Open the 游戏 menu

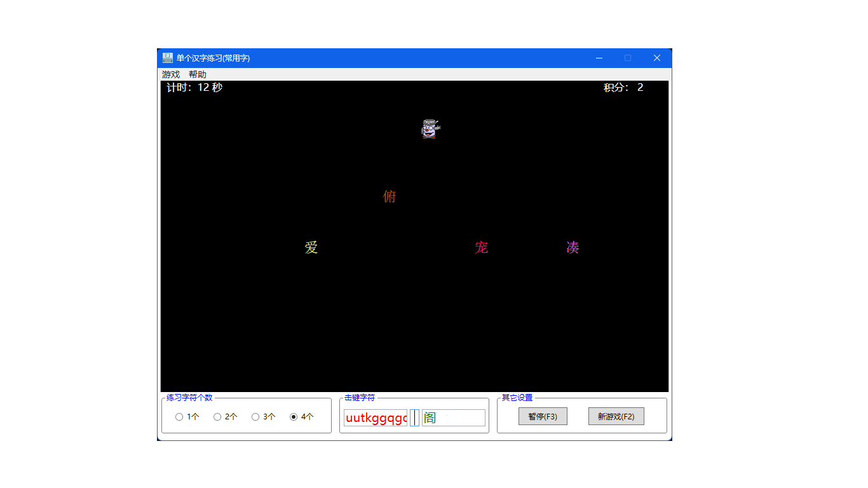click(x=171, y=74)
